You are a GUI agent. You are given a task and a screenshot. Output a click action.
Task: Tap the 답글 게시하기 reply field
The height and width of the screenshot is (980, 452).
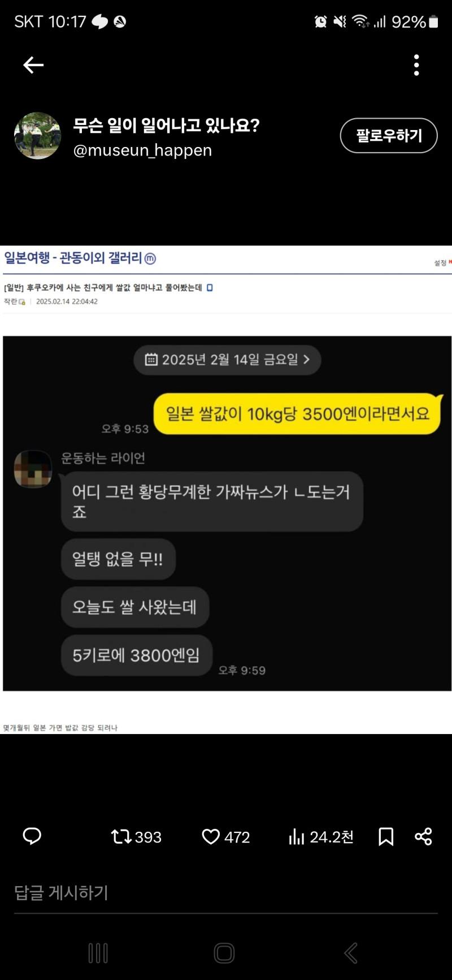[x=226, y=893]
